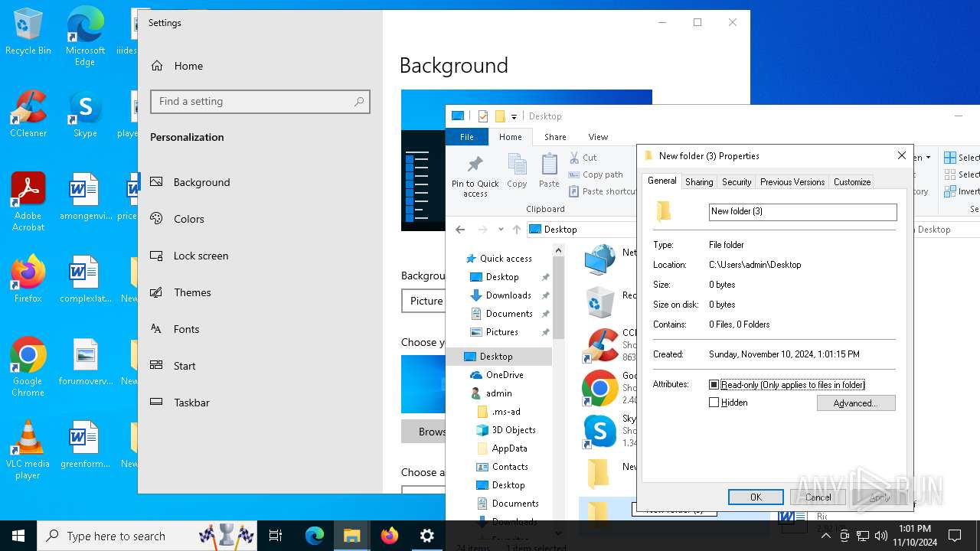Click Cut in Explorer ribbon
980x551 pixels.
[583, 158]
